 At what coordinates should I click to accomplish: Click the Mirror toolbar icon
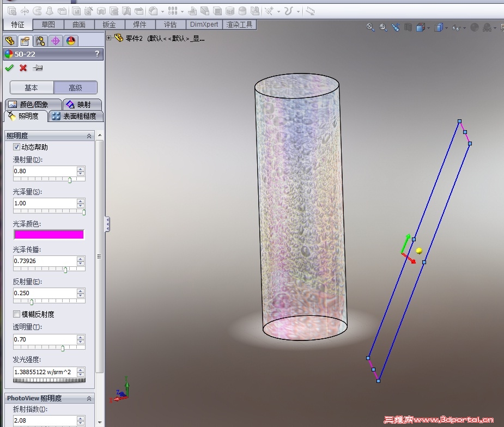tap(255, 11)
